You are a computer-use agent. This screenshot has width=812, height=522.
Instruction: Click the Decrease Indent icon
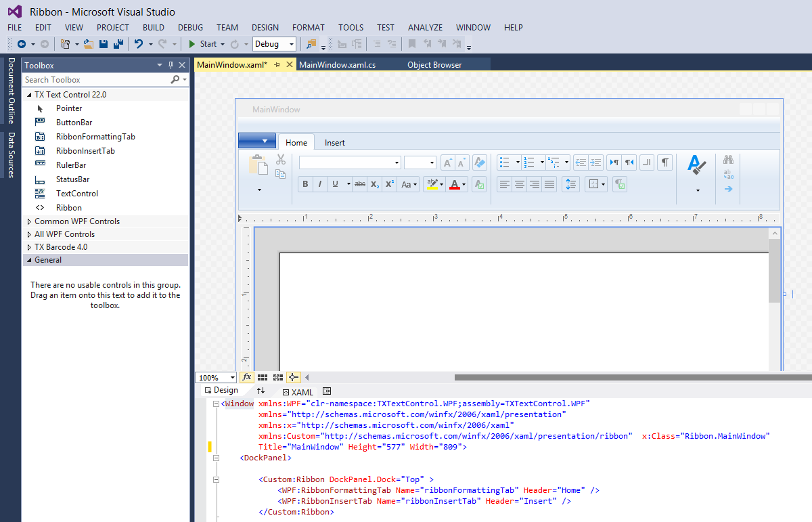coord(581,162)
